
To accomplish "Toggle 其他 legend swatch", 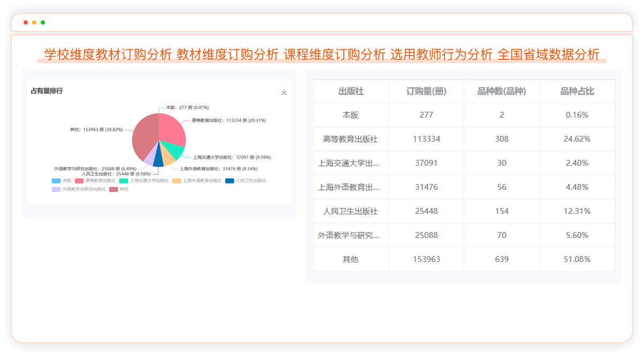I will click(x=113, y=189).
